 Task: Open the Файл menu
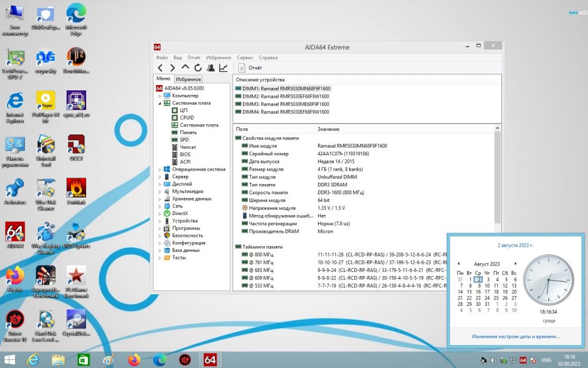pyautogui.click(x=161, y=57)
